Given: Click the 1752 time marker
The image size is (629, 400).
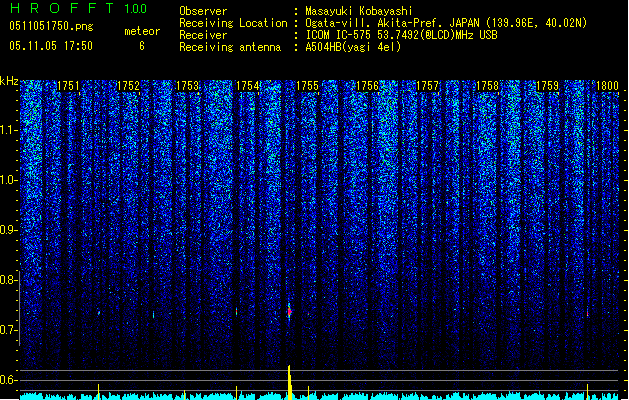Looking at the screenshot, I should (x=128, y=86).
